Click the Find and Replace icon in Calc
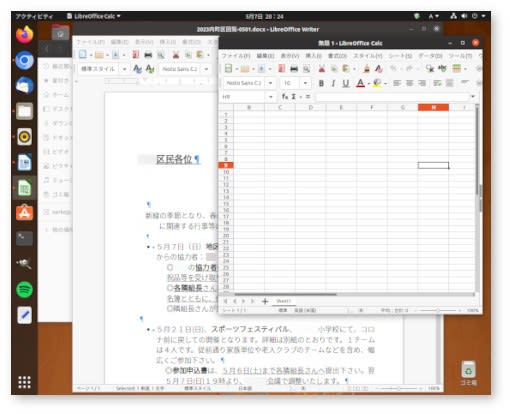The image size is (510, 414). [430, 69]
